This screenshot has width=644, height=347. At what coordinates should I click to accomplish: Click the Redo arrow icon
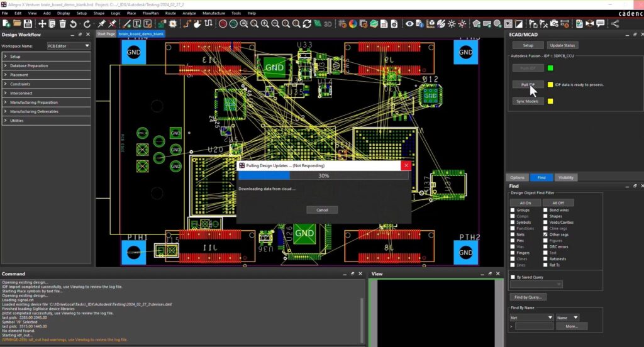[87, 24]
